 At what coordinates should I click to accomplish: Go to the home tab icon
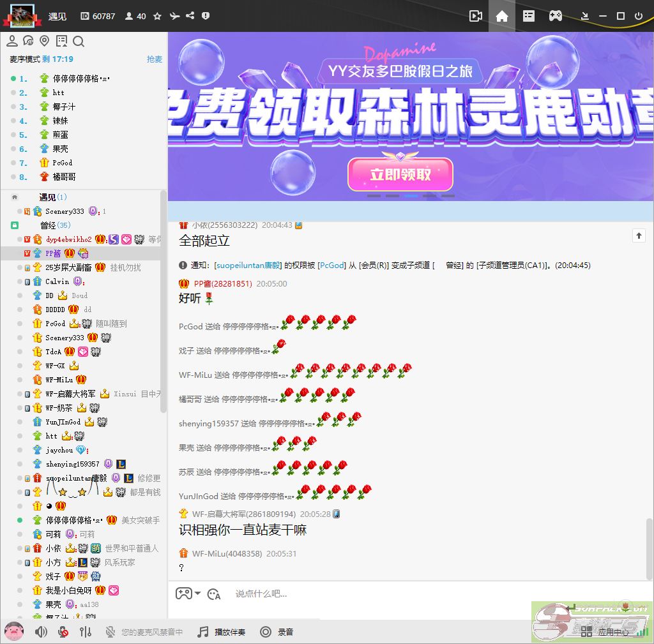502,16
